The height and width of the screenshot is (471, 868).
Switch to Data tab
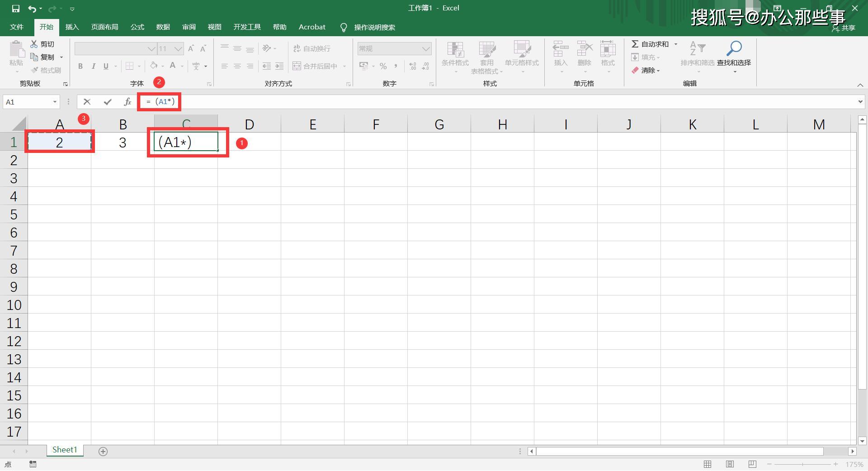point(163,27)
